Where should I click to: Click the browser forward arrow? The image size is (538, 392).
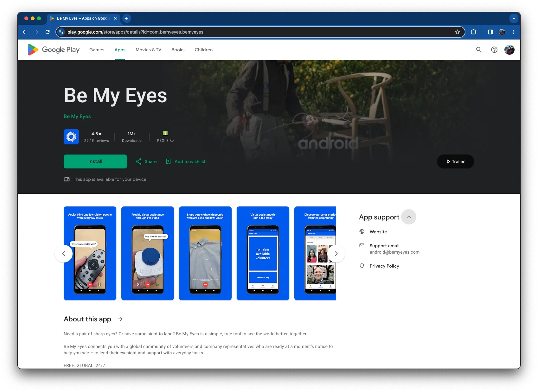click(x=36, y=32)
